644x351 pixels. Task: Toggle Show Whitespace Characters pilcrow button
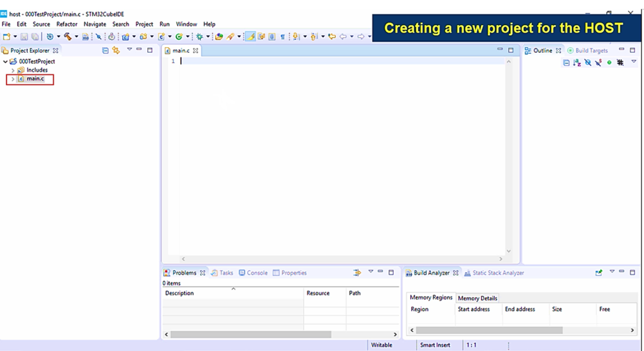(282, 36)
